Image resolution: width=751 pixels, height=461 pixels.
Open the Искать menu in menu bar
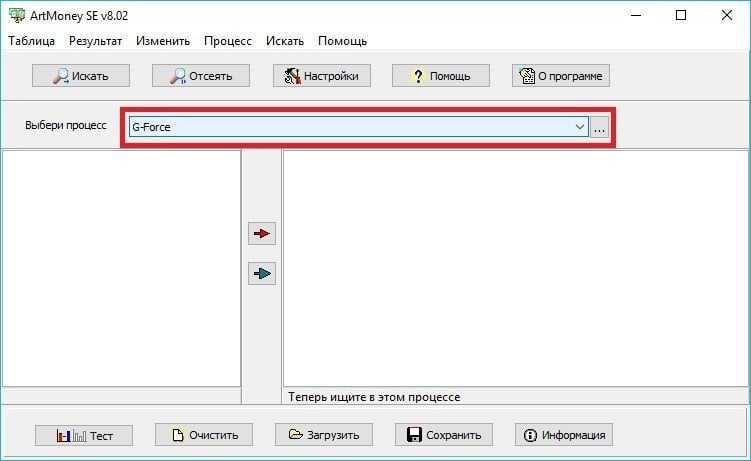pyautogui.click(x=285, y=41)
